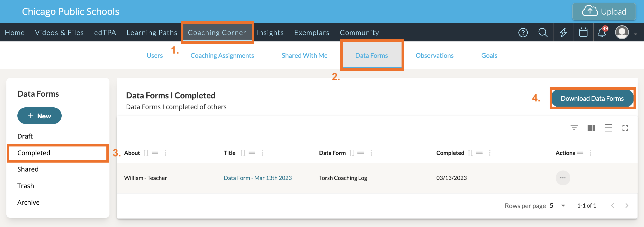Sort table by About column
644x227 pixels.
(x=146, y=153)
